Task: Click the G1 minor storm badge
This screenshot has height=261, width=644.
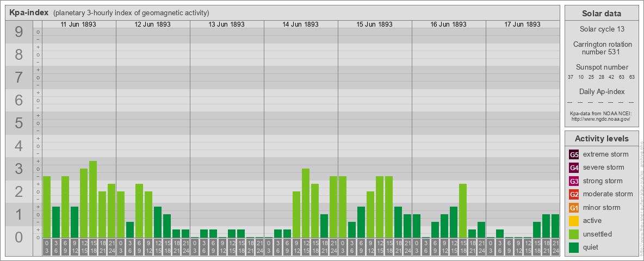Action: coord(574,208)
